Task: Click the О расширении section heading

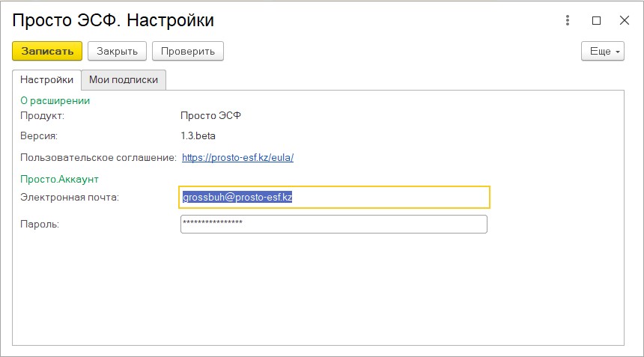Action: (x=55, y=100)
